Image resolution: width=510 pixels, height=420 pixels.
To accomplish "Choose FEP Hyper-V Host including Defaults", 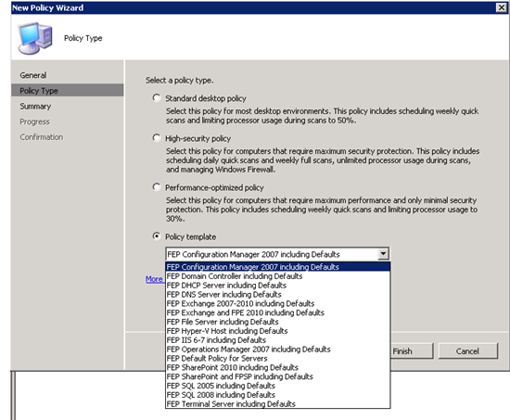I will click(x=278, y=331).
